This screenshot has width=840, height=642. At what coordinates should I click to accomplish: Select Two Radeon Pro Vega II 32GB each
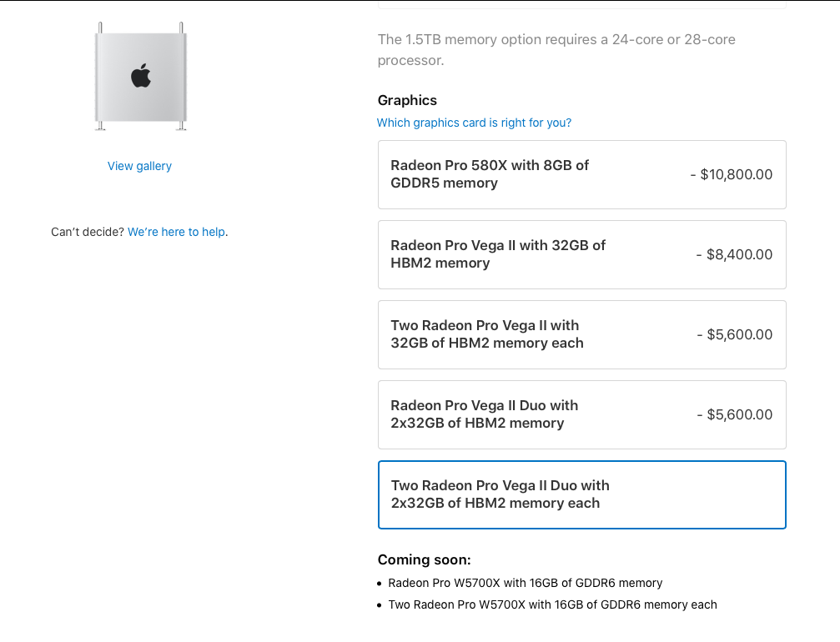click(581, 334)
